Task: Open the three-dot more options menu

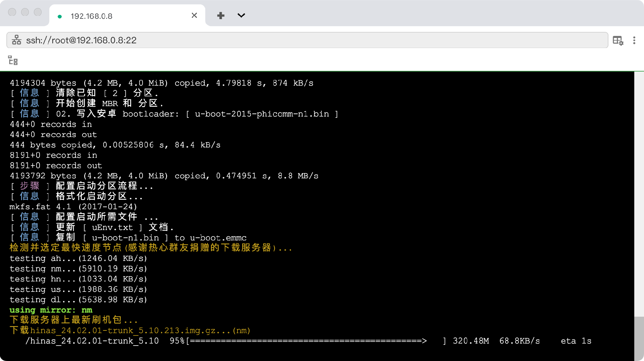Action: pyautogui.click(x=634, y=40)
